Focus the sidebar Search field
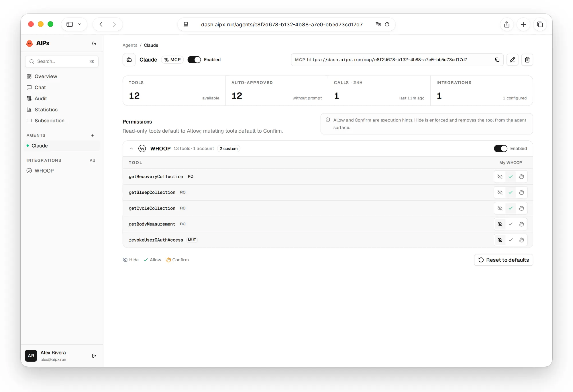573x392 pixels. pyautogui.click(x=62, y=62)
